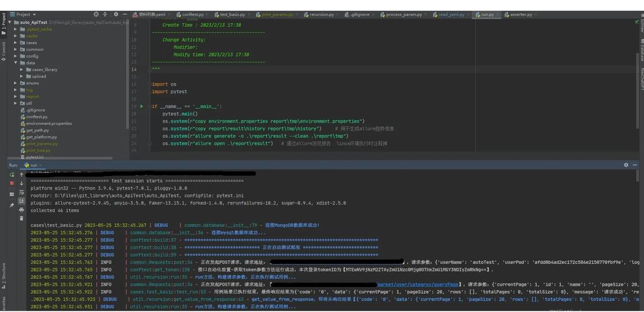This screenshot has width=644, height=312.
Task: Open the market/user/categroy/queryPage link in console
Action: [417, 284]
